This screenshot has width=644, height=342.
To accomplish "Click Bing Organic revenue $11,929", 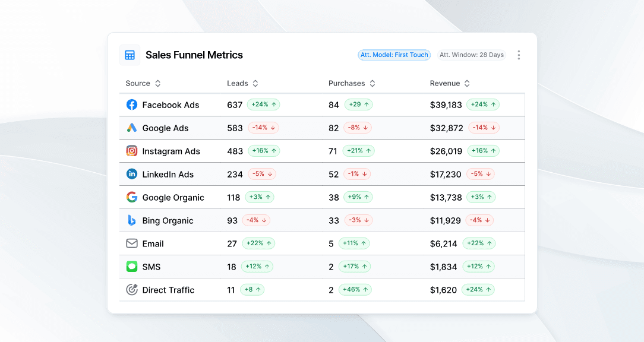I will tap(445, 221).
